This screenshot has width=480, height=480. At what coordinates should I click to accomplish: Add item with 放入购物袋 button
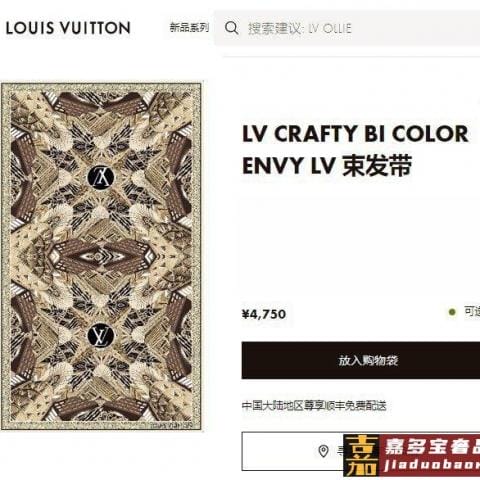click(361, 360)
